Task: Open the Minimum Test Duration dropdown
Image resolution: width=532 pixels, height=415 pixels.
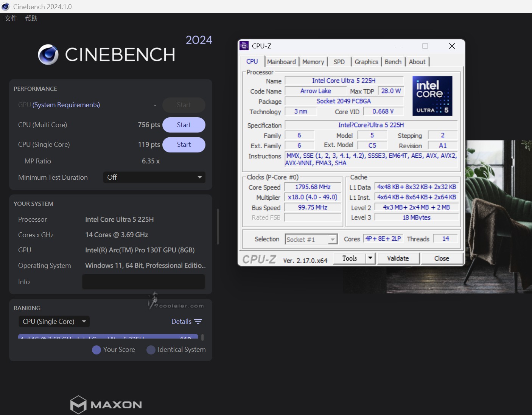Action: pos(154,177)
